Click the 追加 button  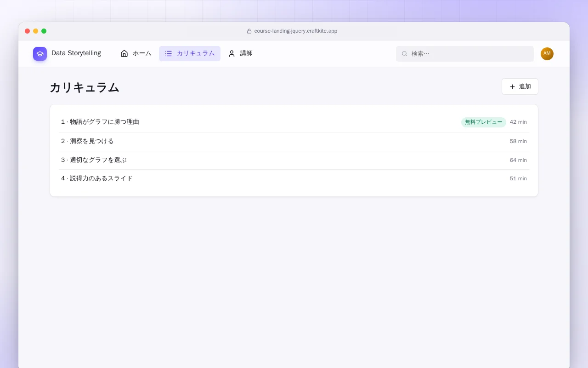click(x=520, y=86)
